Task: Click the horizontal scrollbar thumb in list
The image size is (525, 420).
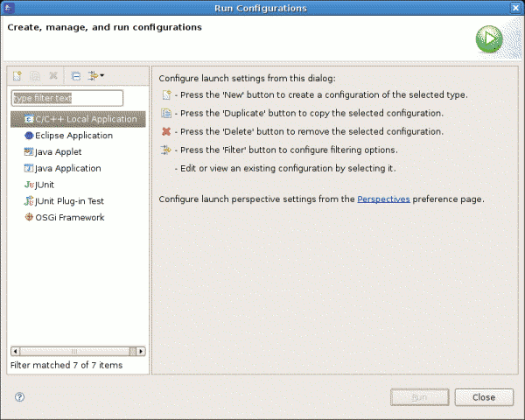Action: pyautogui.click(x=74, y=351)
